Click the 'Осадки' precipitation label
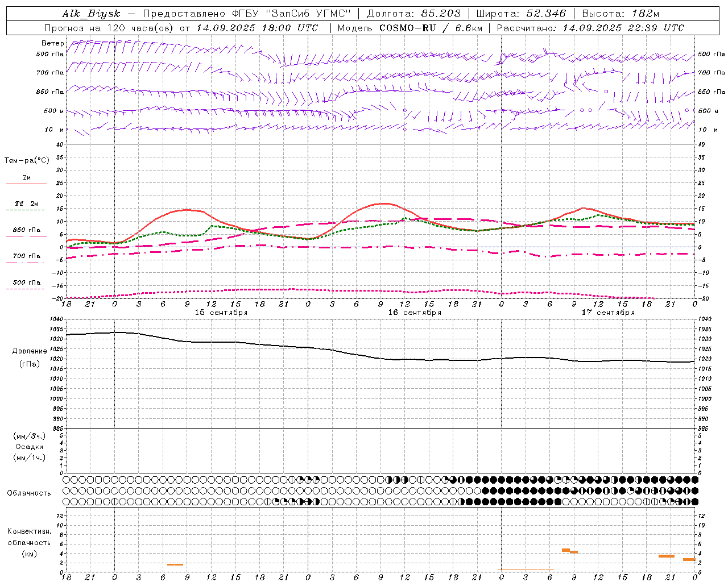The image size is (728, 582). [30, 447]
